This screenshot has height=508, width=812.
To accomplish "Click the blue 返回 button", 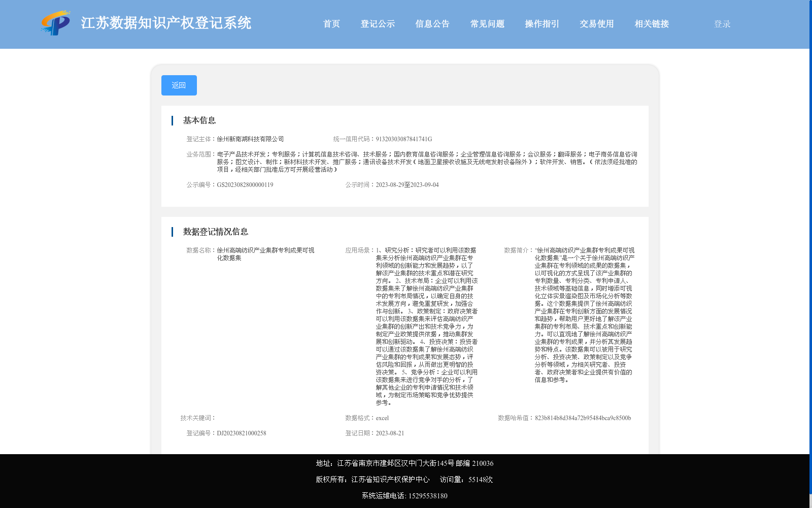I will [179, 85].
